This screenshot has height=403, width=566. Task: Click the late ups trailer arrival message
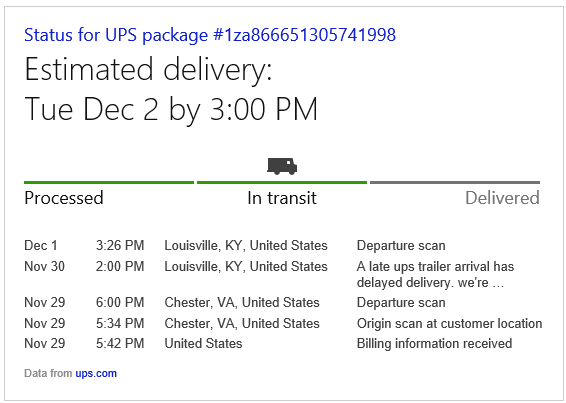(x=435, y=274)
